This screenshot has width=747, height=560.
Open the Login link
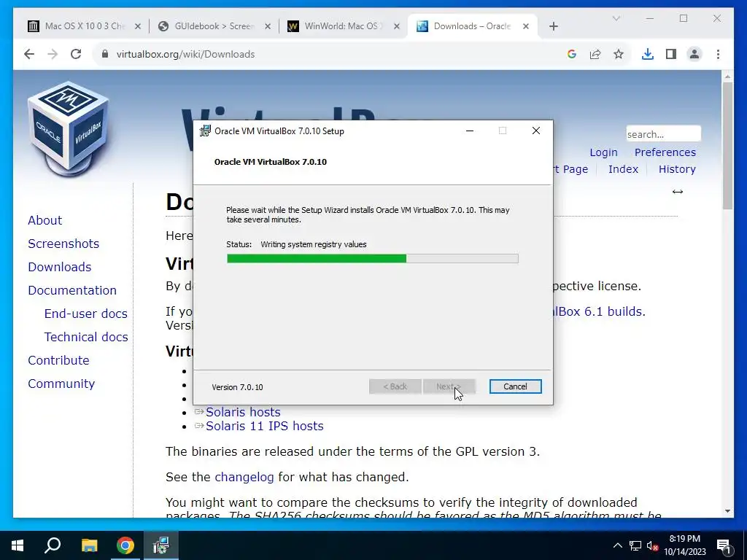[603, 152]
